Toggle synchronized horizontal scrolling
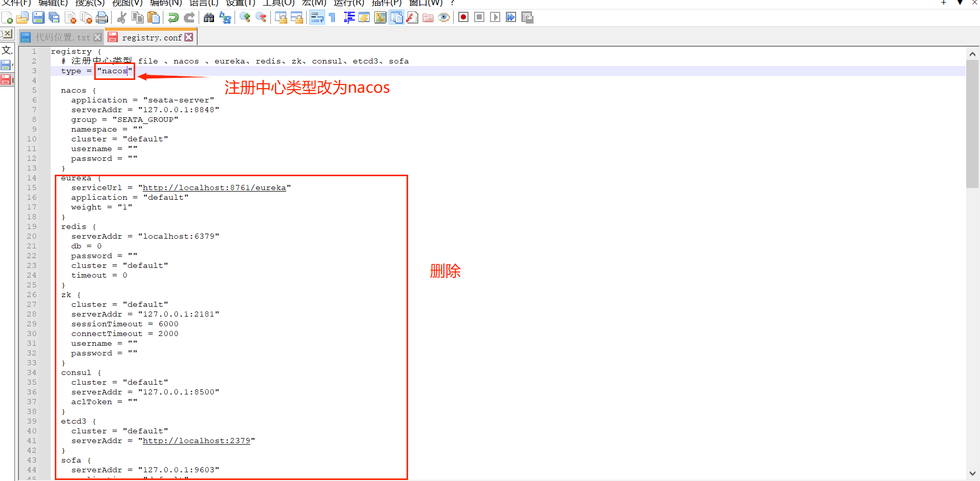The width and height of the screenshot is (980, 481). tap(297, 18)
